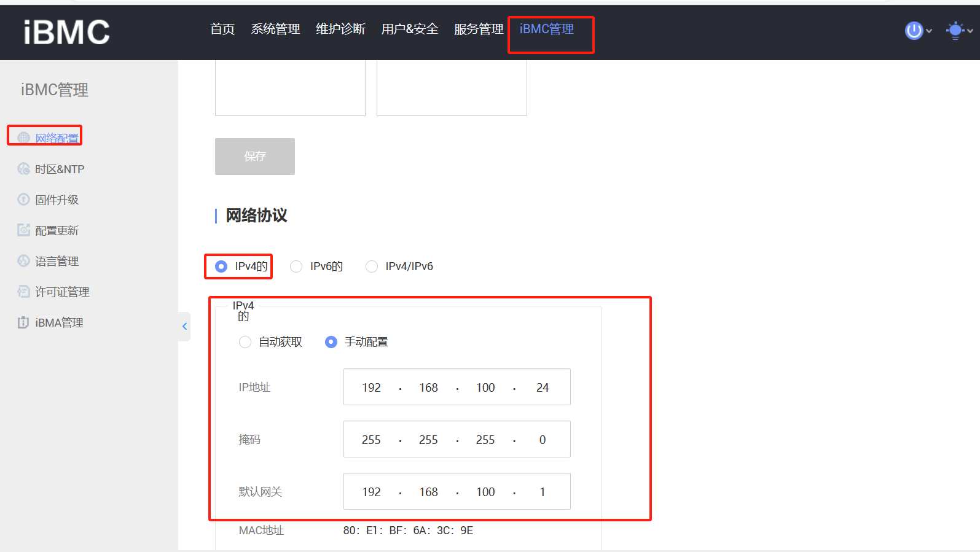Click IP地址 first octet 192
The image size is (980, 552).
point(371,387)
